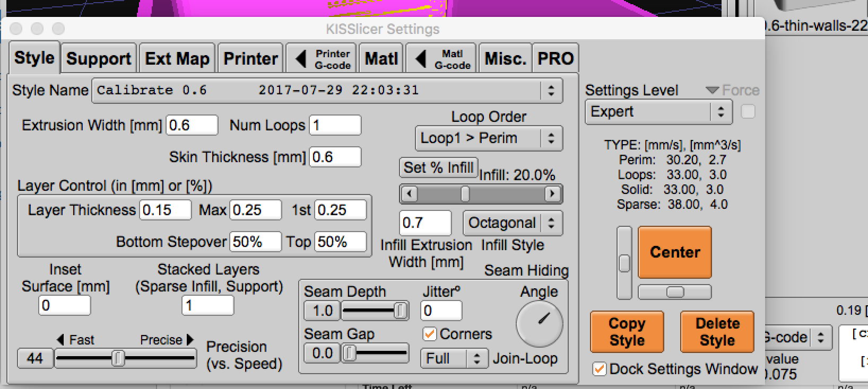Screen dimensions: 868x389
Task: Click the Infill: 20.0% label
Action: tap(517, 175)
